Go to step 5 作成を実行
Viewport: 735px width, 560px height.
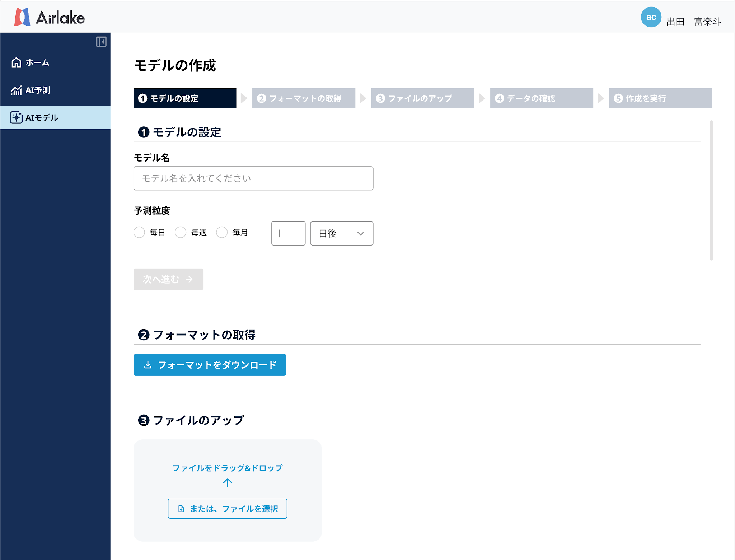660,98
